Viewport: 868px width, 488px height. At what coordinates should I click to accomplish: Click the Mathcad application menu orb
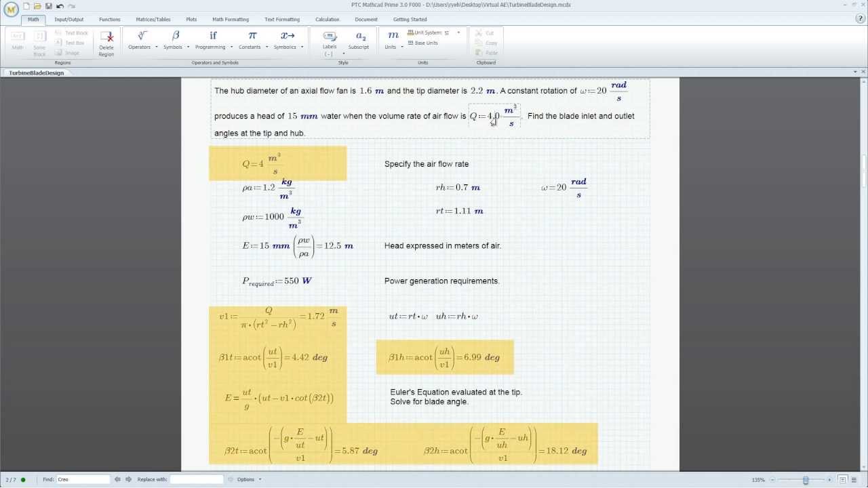(x=11, y=9)
